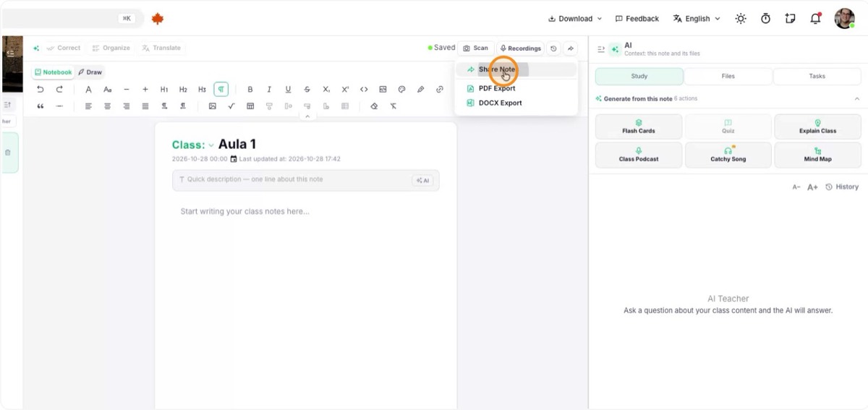
Task: Collapse the Generate from this note section
Action: [x=857, y=98]
